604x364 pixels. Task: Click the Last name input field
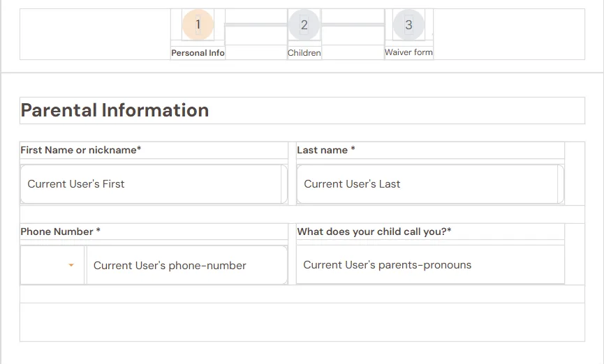pyautogui.click(x=430, y=184)
